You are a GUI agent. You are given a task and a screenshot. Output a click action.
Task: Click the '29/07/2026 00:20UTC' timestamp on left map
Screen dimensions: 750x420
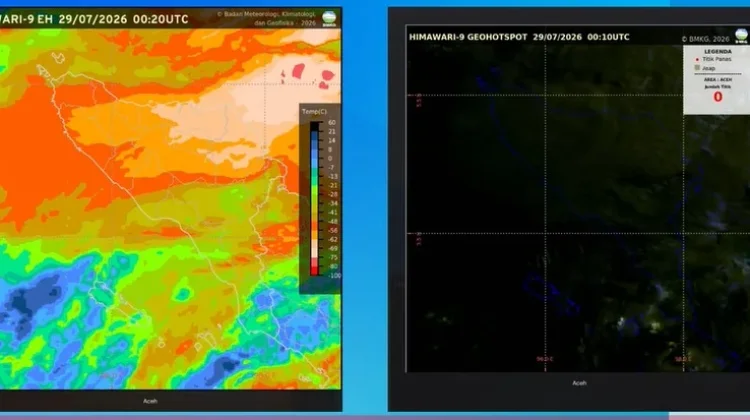click(123, 19)
